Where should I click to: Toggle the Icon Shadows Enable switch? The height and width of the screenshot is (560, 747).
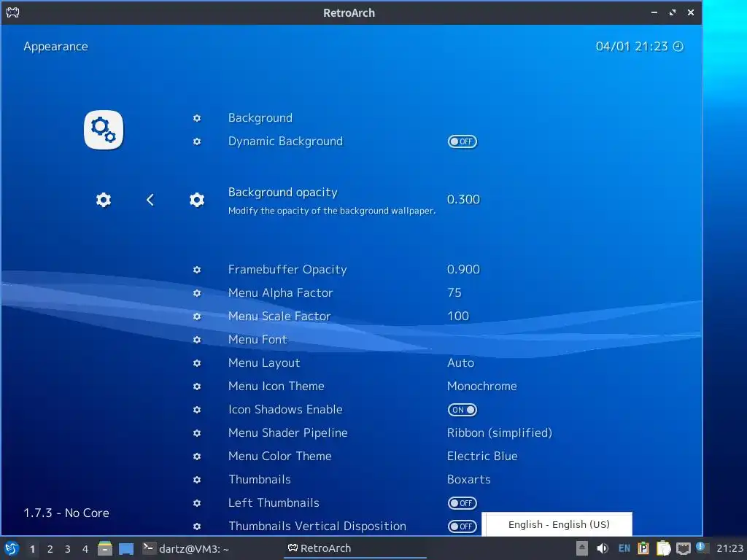(462, 410)
